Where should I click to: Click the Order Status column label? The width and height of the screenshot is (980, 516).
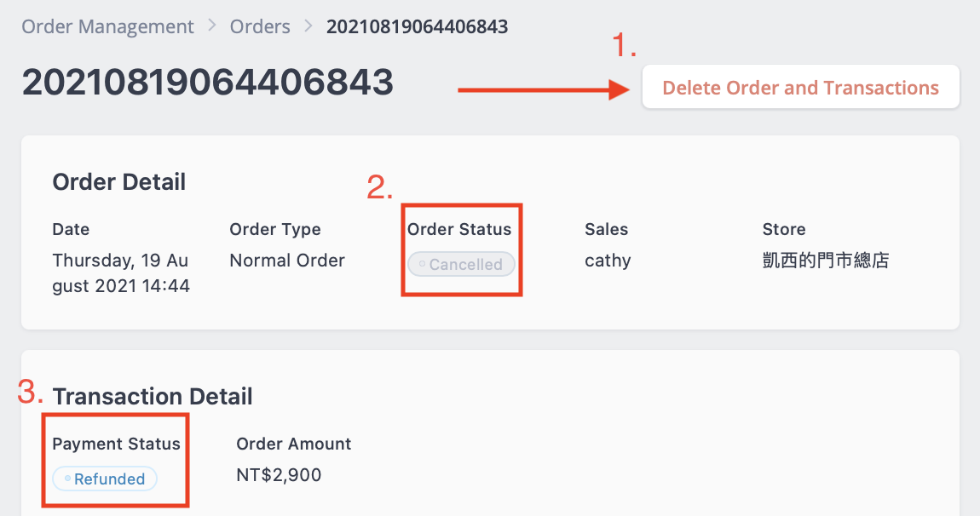[x=461, y=228]
